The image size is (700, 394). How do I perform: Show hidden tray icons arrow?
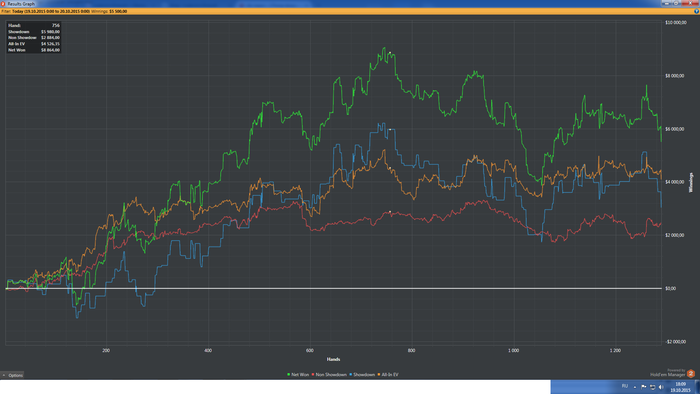pos(635,387)
